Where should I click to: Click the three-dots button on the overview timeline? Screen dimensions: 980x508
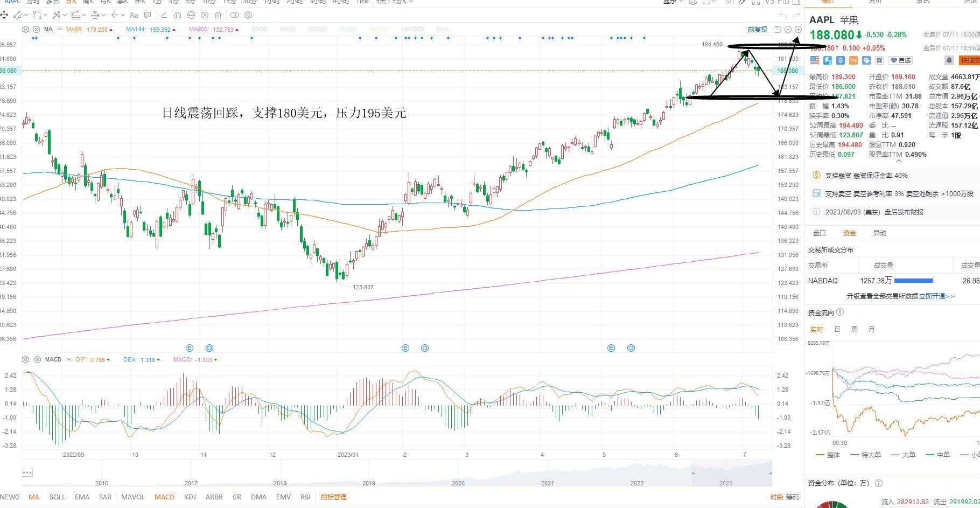point(27,472)
